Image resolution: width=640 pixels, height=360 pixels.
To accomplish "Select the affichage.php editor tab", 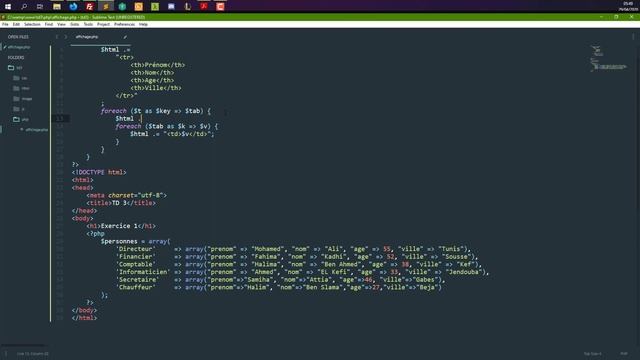I will click(x=100, y=37).
